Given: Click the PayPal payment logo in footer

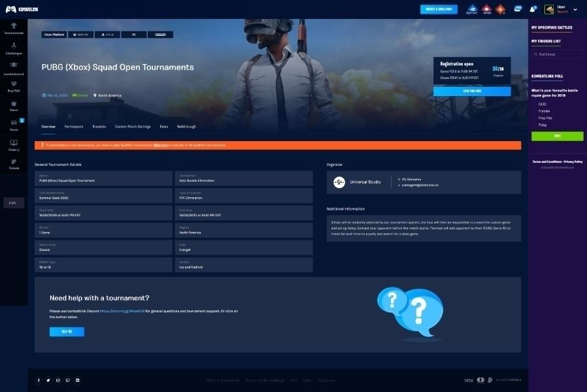Looking at the screenshot, I should point(490,380).
